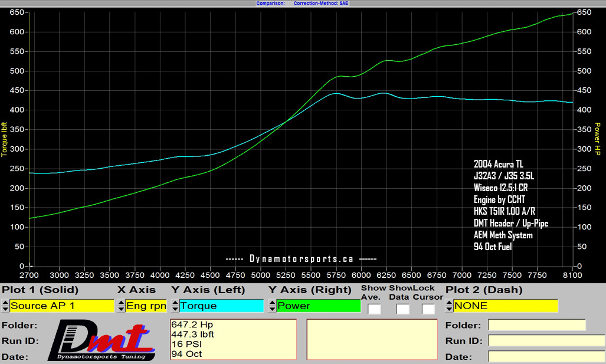The height and width of the screenshot is (364, 606).
Task: Click the 'AEM Meth System' annotation
Action: (x=503, y=235)
